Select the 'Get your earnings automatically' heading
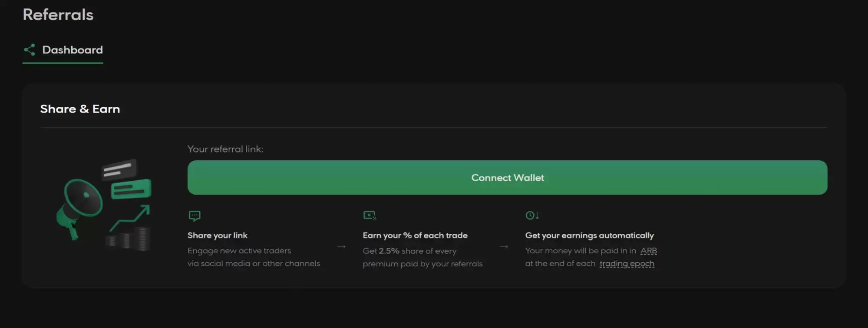The image size is (868, 328). click(x=589, y=235)
